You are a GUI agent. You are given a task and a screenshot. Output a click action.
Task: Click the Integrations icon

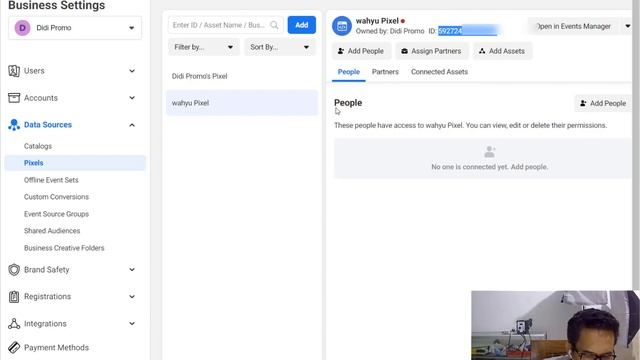[14, 324]
